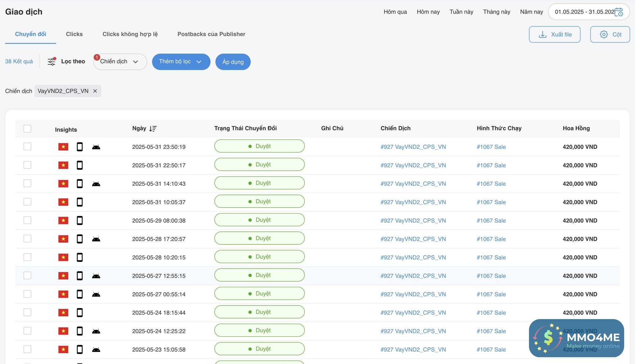Remove the VayVND2_CPS_VN filter chip

pos(95,91)
